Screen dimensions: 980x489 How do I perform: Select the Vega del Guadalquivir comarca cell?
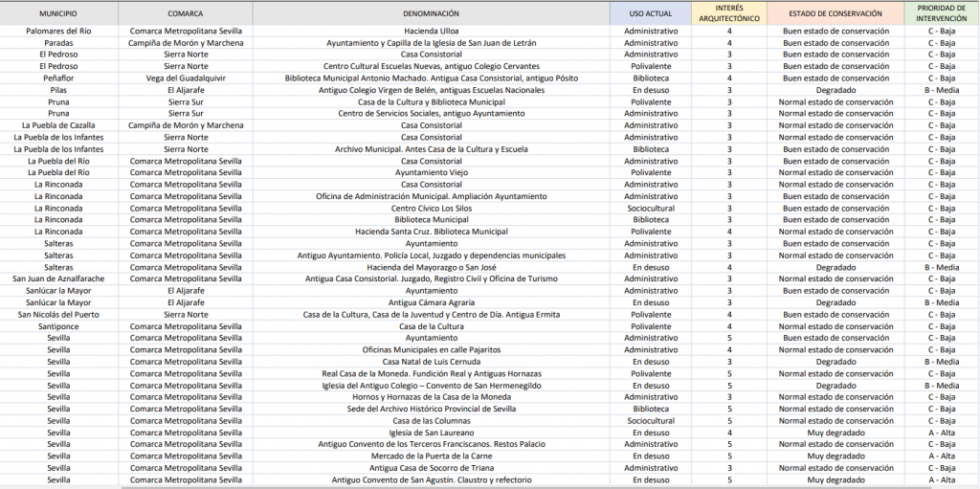tap(185, 78)
